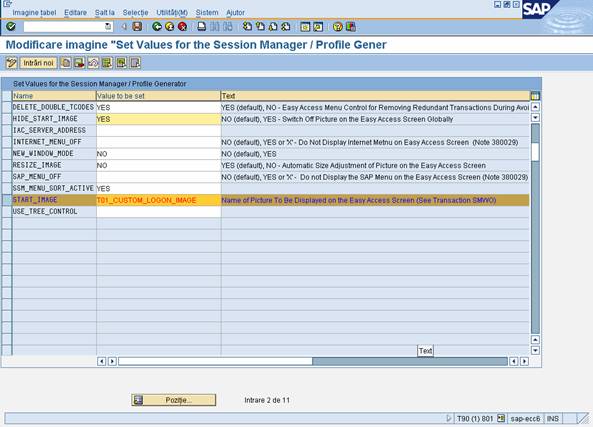Screen dimensions: 593x427
Task: Open the Selecție menu
Action: (x=135, y=12)
